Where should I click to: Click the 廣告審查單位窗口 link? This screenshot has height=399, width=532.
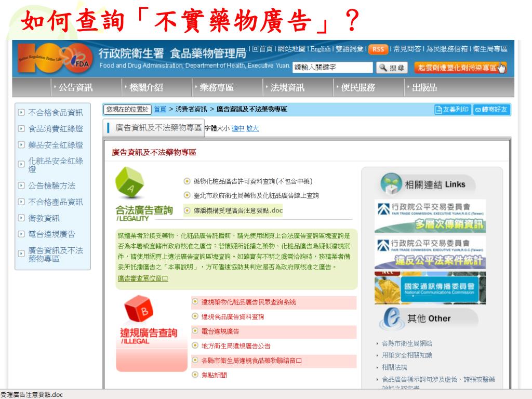coord(143,278)
